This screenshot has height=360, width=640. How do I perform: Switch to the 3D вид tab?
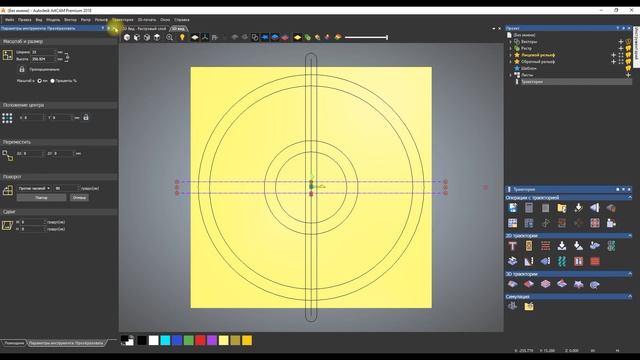pyautogui.click(x=178, y=29)
